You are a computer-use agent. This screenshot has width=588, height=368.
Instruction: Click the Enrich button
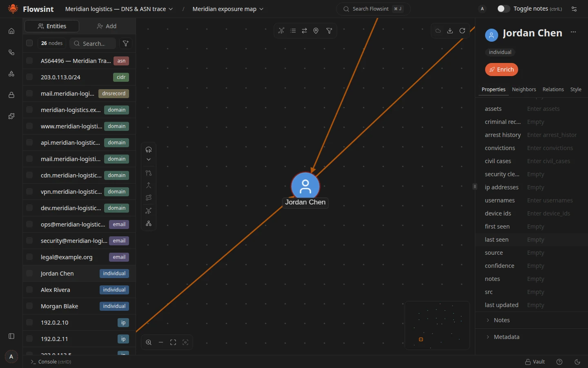click(x=501, y=70)
